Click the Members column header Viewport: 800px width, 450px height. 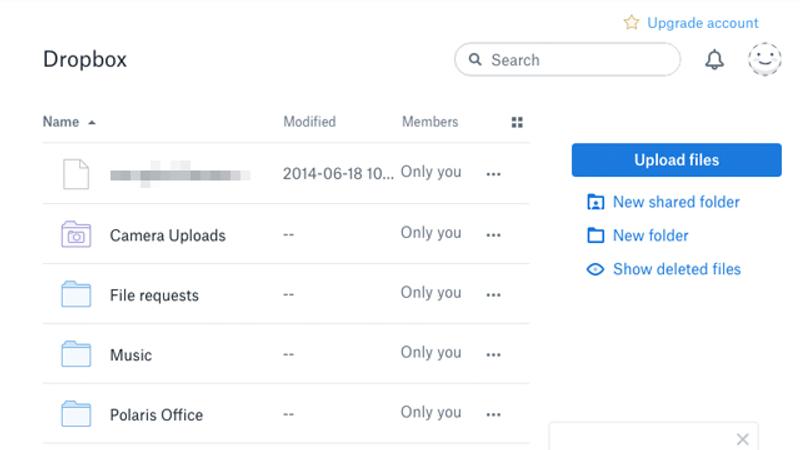click(x=430, y=122)
